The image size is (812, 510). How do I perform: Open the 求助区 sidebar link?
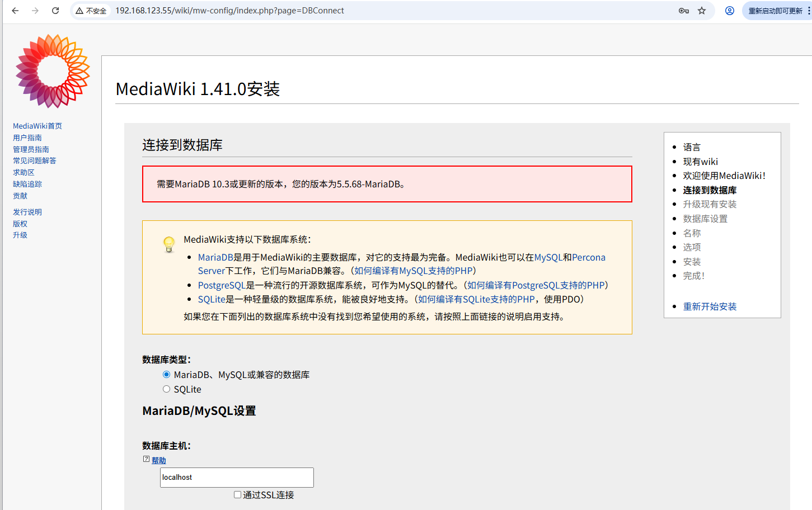point(24,172)
